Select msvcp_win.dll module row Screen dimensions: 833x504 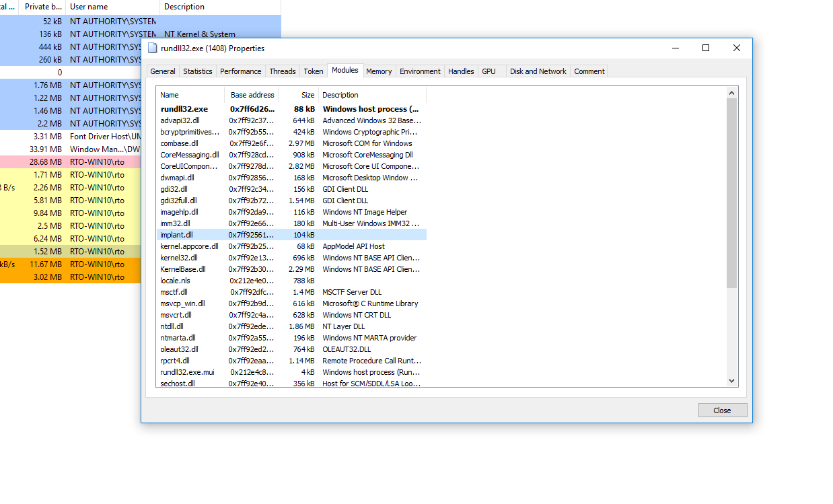click(291, 303)
